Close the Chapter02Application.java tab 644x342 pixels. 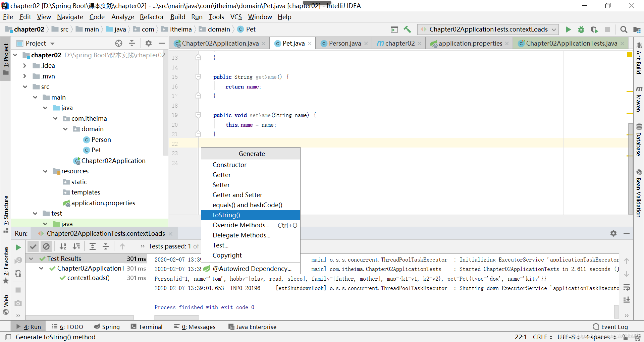pyautogui.click(x=264, y=44)
